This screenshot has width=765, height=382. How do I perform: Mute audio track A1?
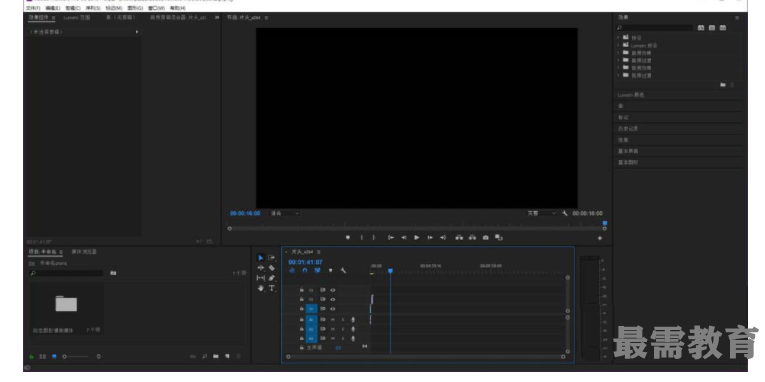tap(333, 320)
